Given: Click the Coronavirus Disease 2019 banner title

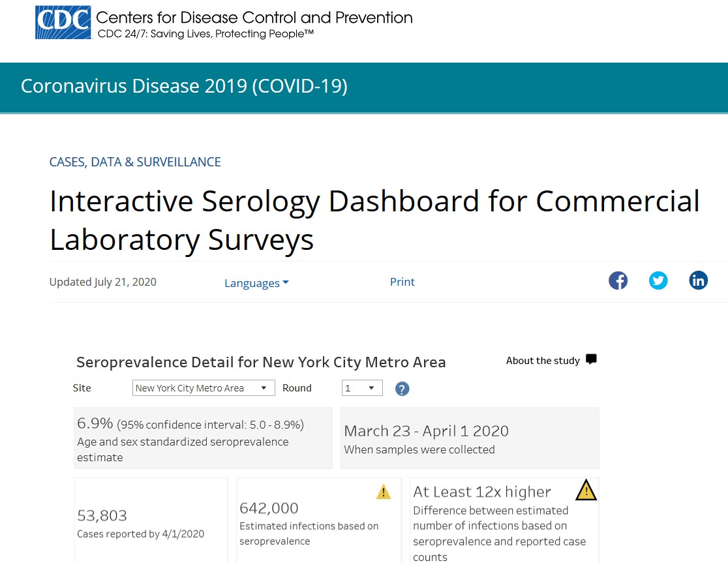Looking at the screenshot, I should tap(184, 86).
